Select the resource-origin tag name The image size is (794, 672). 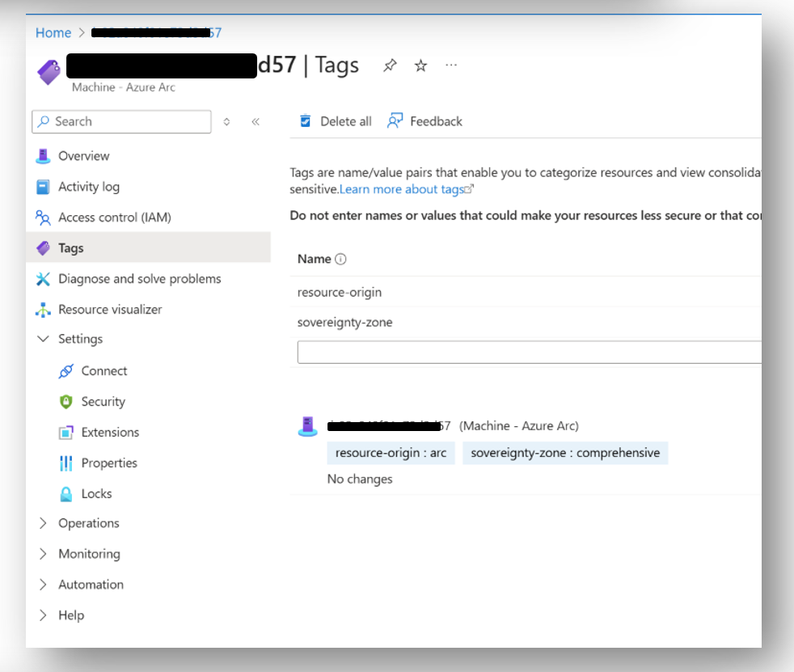coord(340,292)
